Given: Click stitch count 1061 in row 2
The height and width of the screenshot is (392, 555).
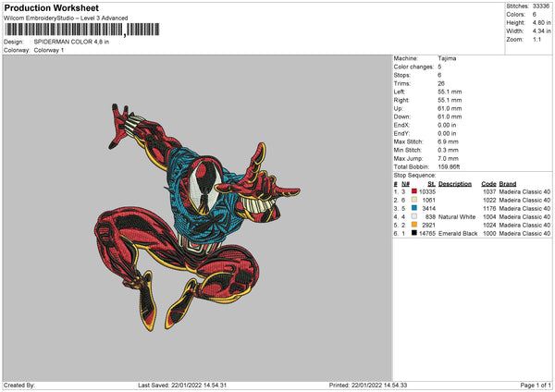Looking at the screenshot, I should click(428, 200).
